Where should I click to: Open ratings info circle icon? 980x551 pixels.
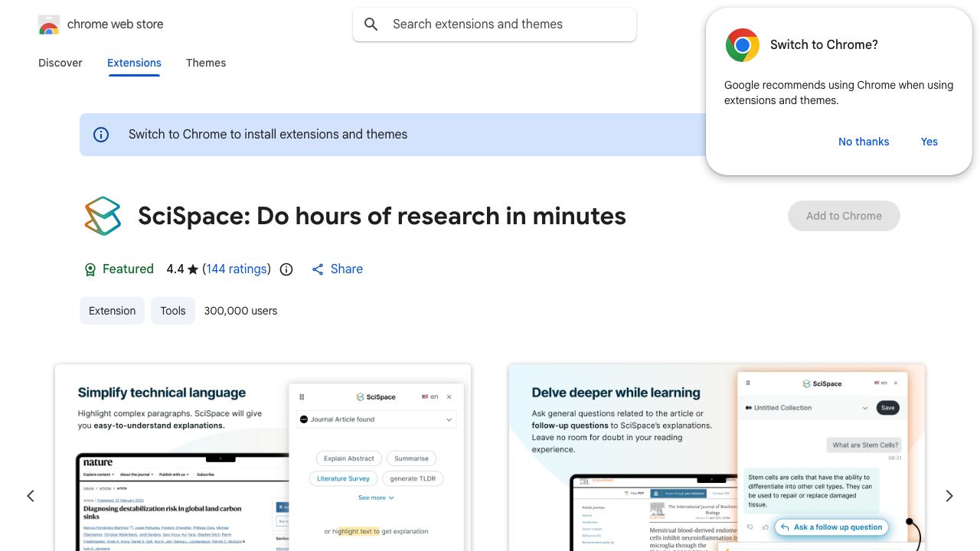[286, 269]
